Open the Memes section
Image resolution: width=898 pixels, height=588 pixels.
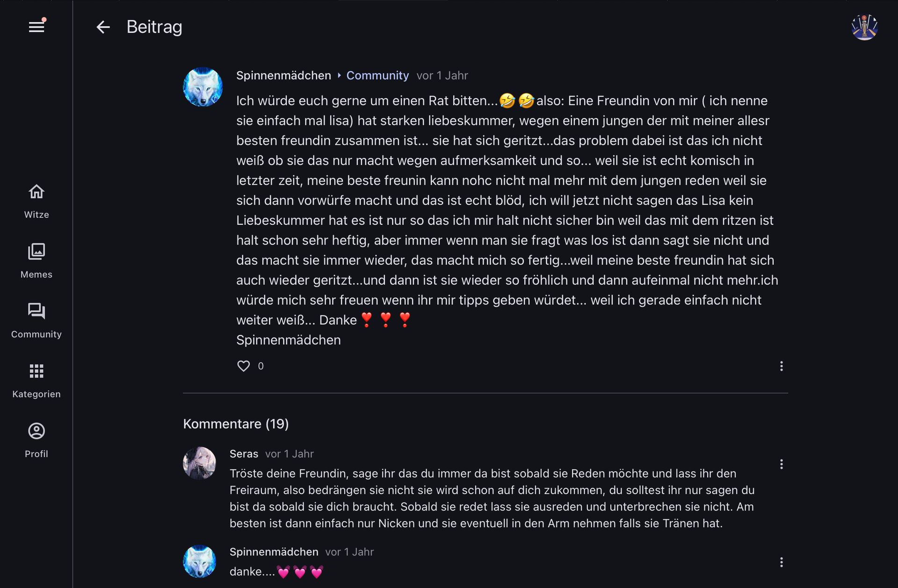[x=36, y=261]
